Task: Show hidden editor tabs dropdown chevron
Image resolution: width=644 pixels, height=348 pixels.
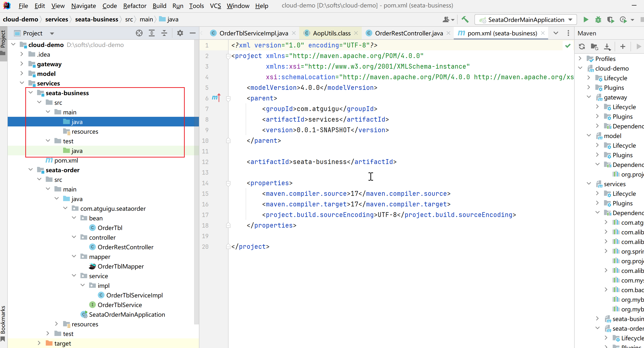Action: click(556, 33)
